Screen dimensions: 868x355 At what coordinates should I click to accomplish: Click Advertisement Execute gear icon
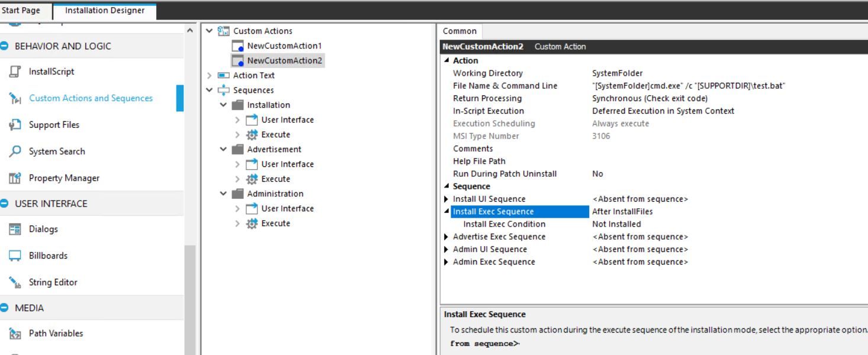tap(252, 179)
